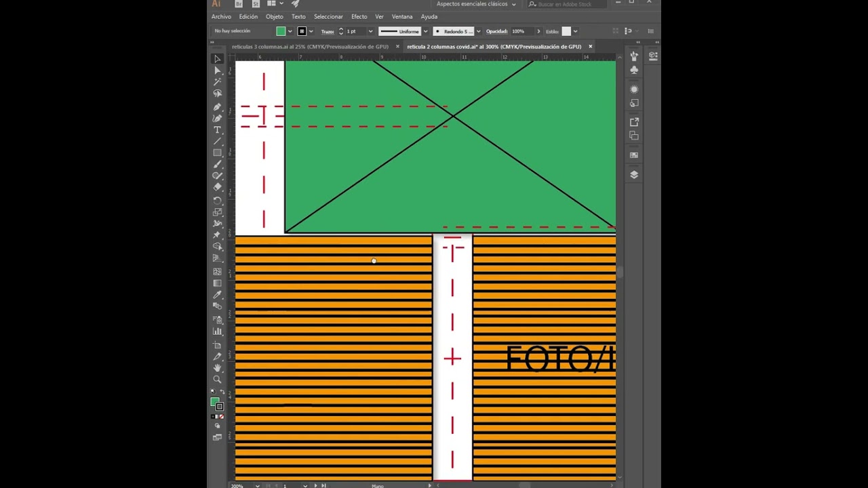The height and width of the screenshot is (488, 868).
Task: Select the Selection tool arrow
Action: (217, 59)
